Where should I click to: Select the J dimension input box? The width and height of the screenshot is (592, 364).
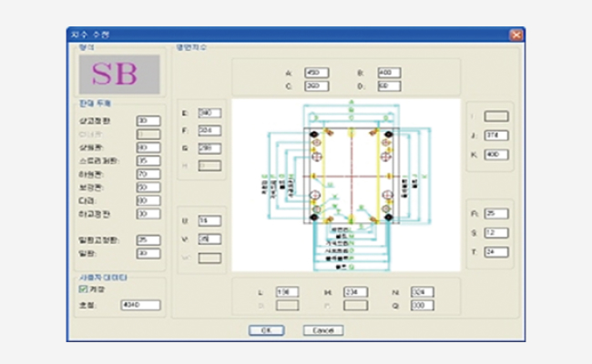(496, 136)
